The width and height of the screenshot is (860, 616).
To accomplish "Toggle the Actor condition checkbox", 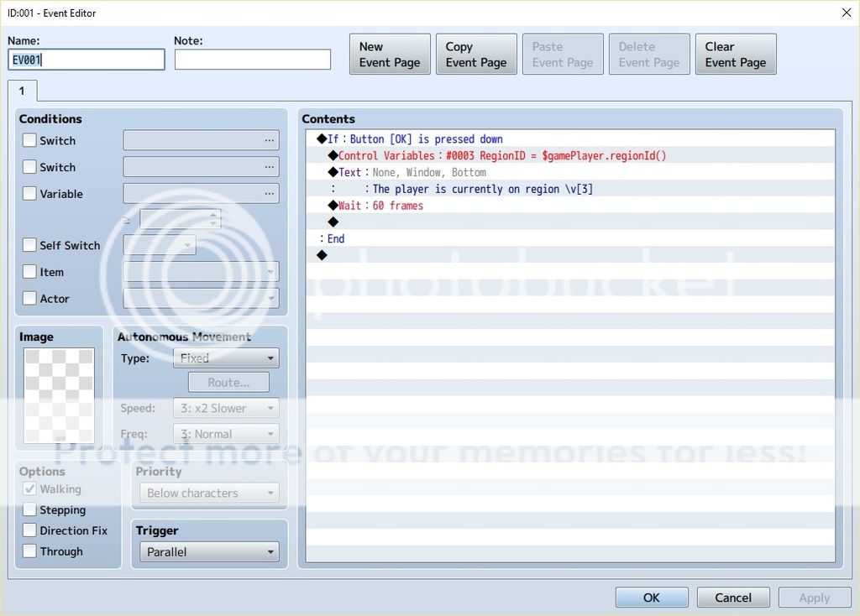I will (30, 299).
